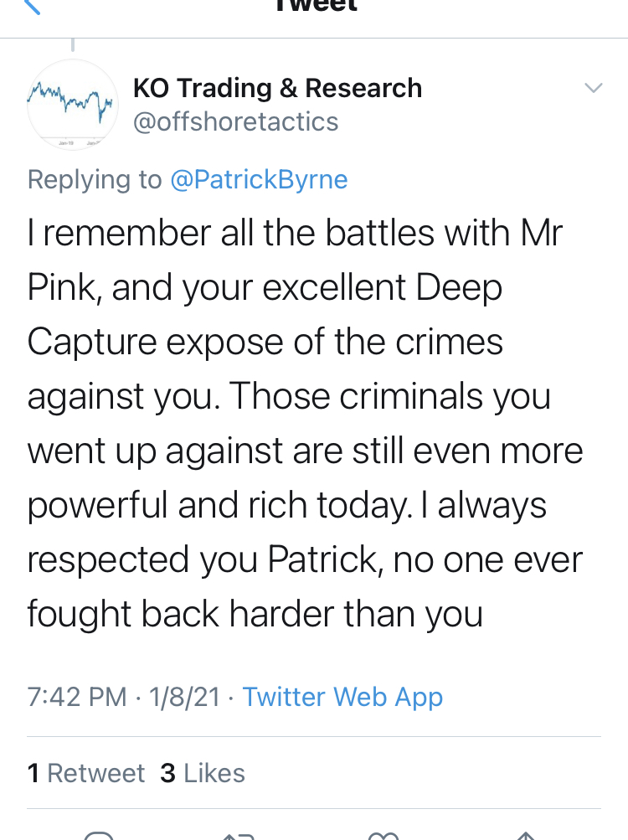
Task: Tap the 1/8/21 date
Action: click(x=183, y=697)
